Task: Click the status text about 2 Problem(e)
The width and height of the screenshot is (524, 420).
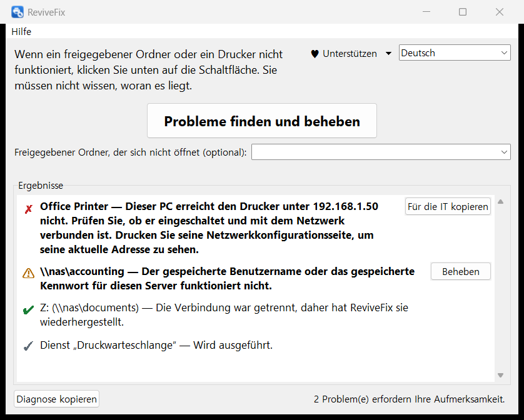Action: [409, 399]
